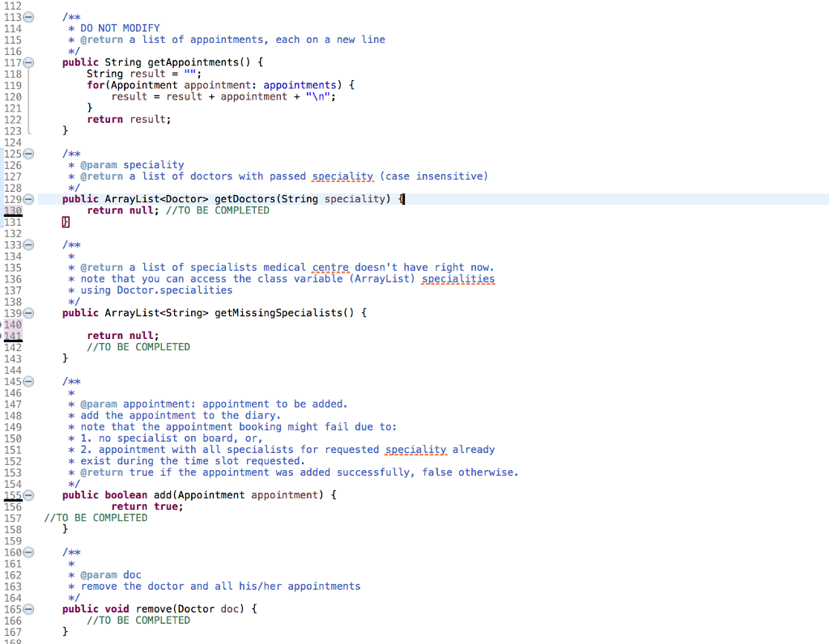Screen dimensions: 829x644
Task: Collapse the @param speciality comment fold marker
Action: pyautogui.click(x=28, y=153)
